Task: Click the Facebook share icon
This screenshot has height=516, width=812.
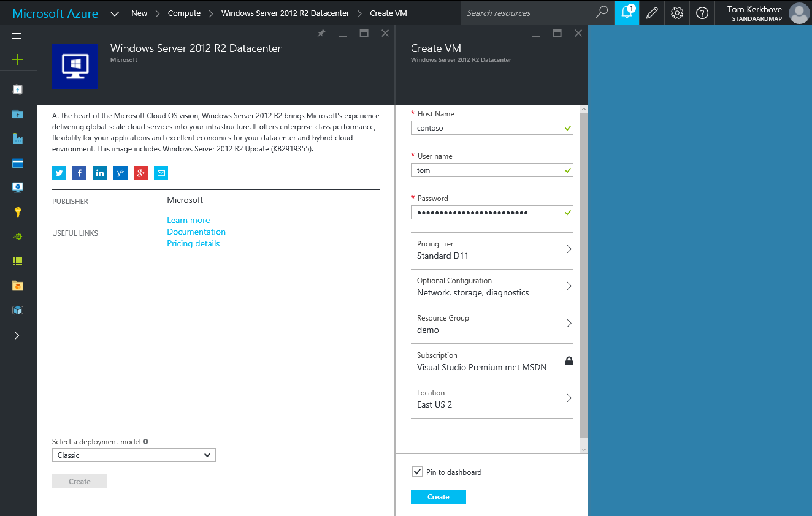Action: tap(79, 173)
